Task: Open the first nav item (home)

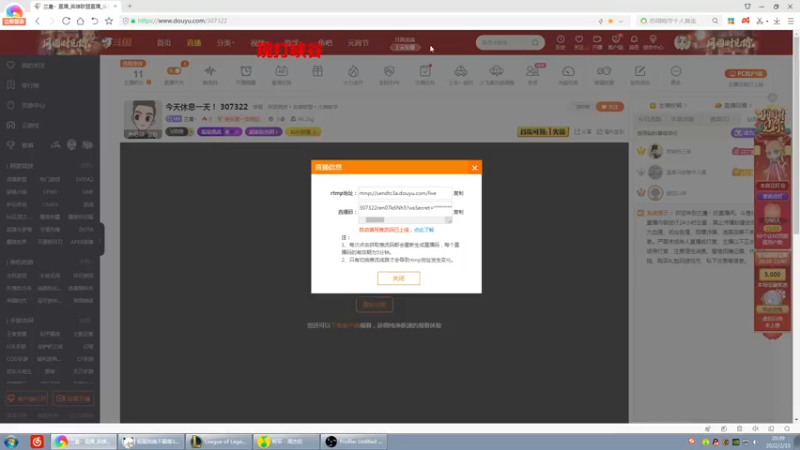Action: (164, 43)
